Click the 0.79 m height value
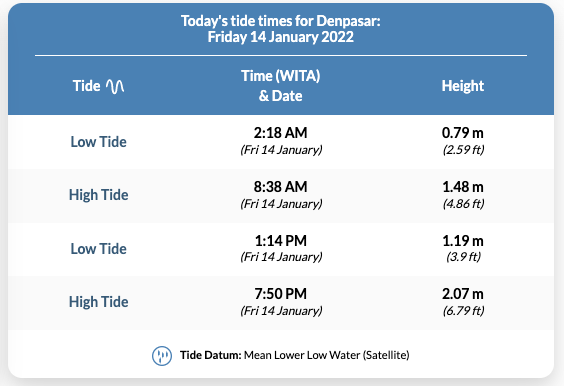Screen dimensions: 564x386 coord(463,133)
